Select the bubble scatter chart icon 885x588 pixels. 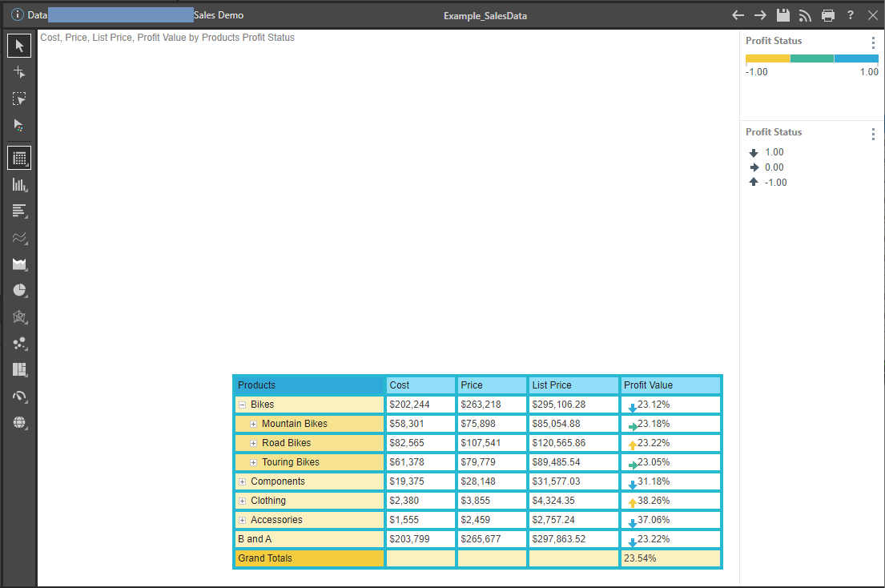click(19, 344)
